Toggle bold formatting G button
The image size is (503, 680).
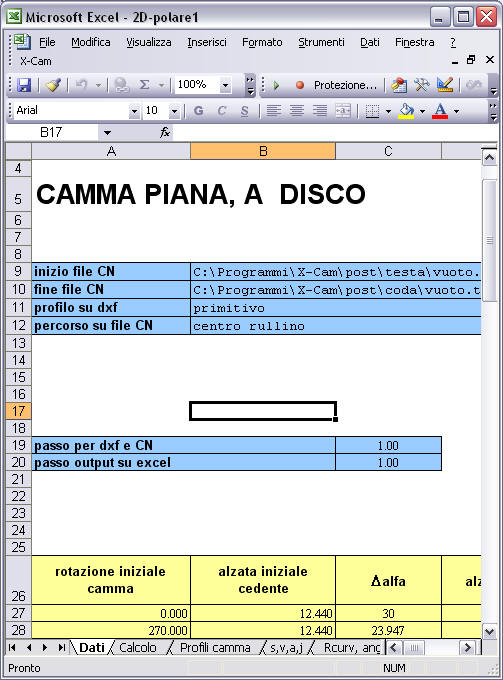(x=199, y=111)
